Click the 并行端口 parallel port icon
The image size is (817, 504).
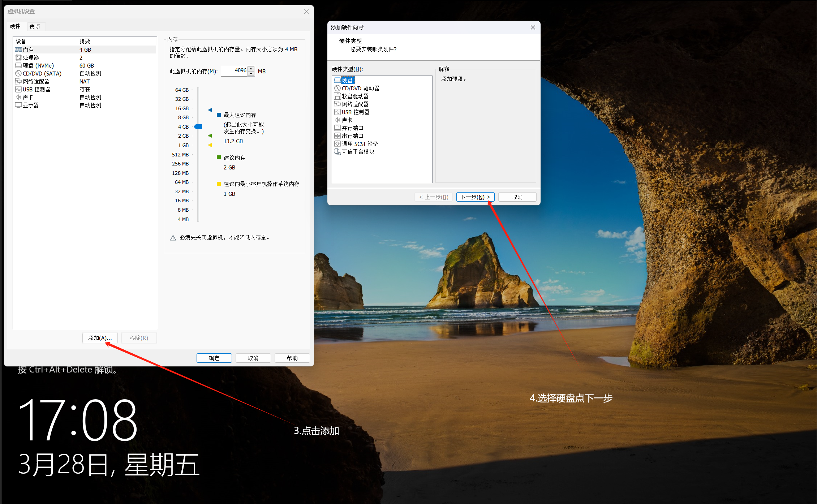click(337, 128)
